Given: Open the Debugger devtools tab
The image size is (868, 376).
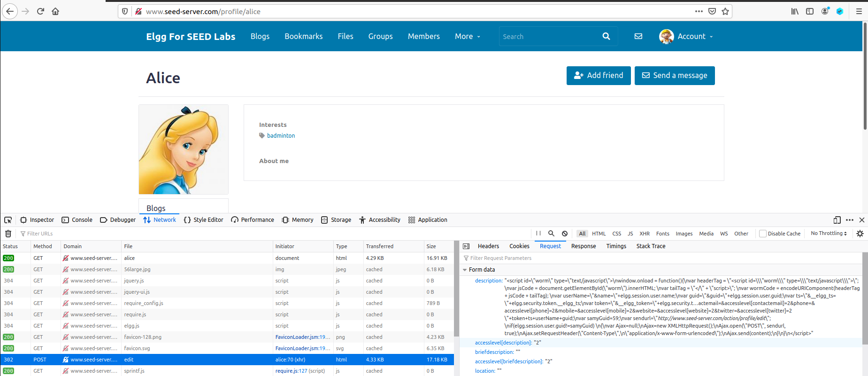Looking at the screenshot, I should pyautogui.click(x=118, y=220).
